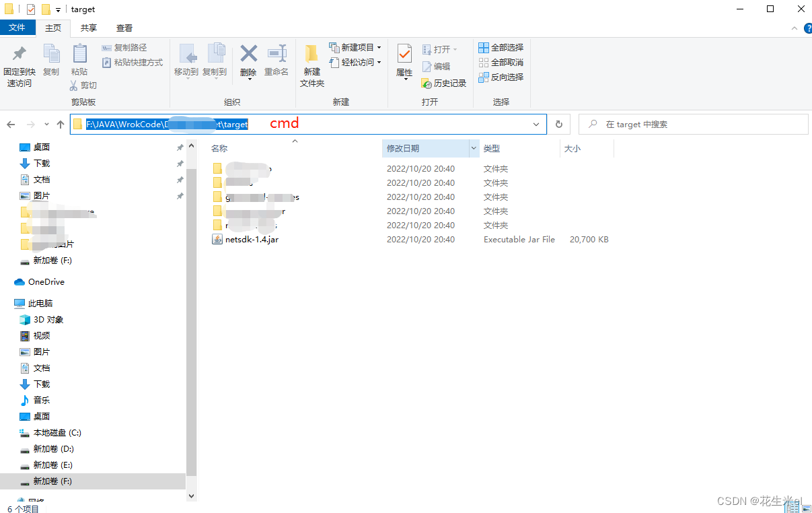The image size is (812, 513).
Task: Select 文档 in Quick Access
Action: coord(42,180)
